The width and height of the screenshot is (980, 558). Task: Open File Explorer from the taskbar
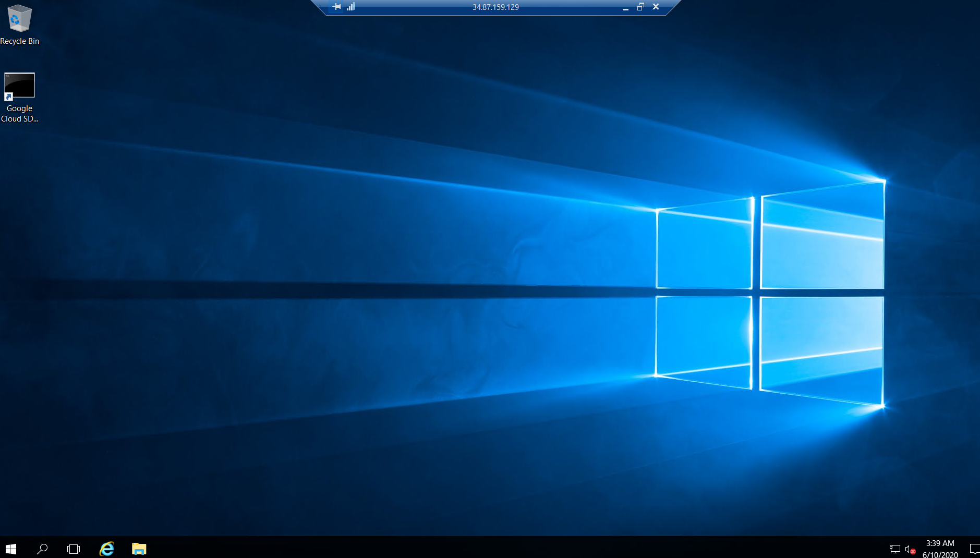[139, 549]
